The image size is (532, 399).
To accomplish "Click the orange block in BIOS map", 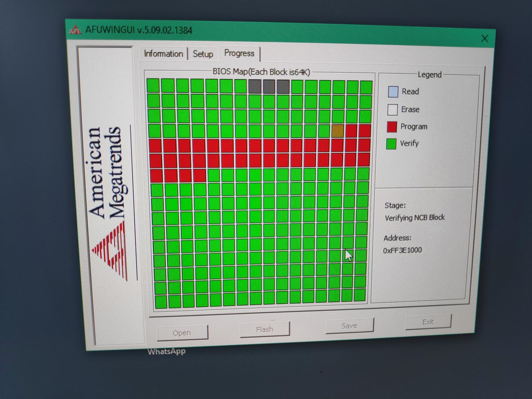I will [338, 131].
